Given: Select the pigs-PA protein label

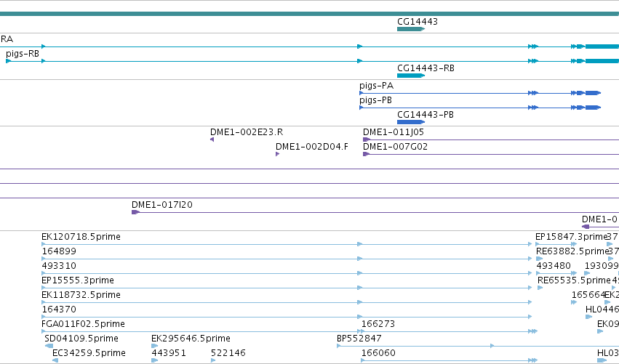Looking at the screenshot, I should pyautogui.click(x=376, y=86).
